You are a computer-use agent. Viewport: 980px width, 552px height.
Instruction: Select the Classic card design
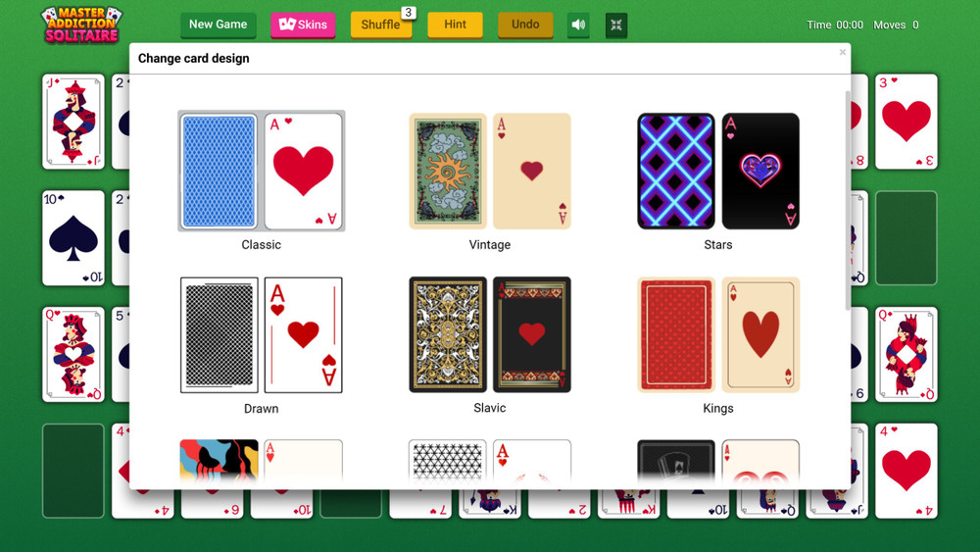(x=262, y=181)
